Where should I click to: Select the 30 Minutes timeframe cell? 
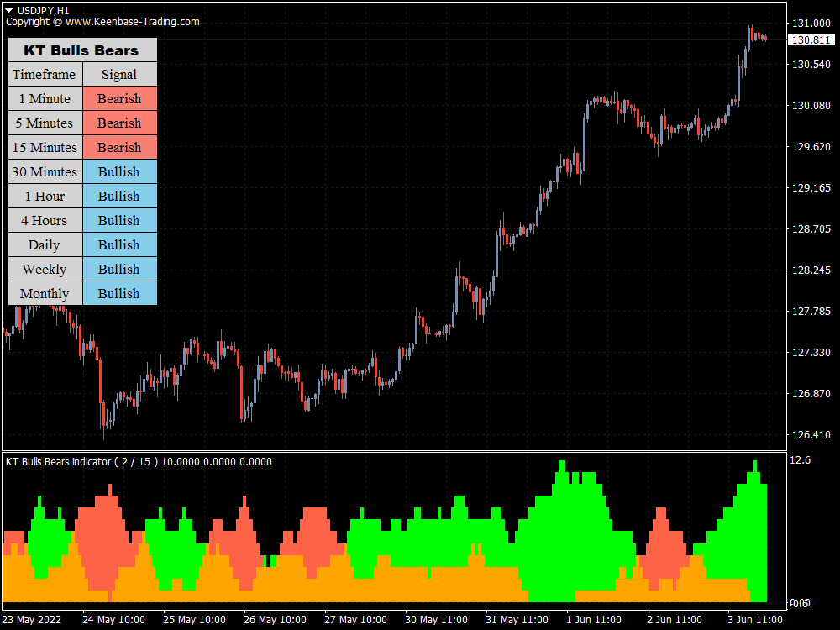(x=45, y=171)
